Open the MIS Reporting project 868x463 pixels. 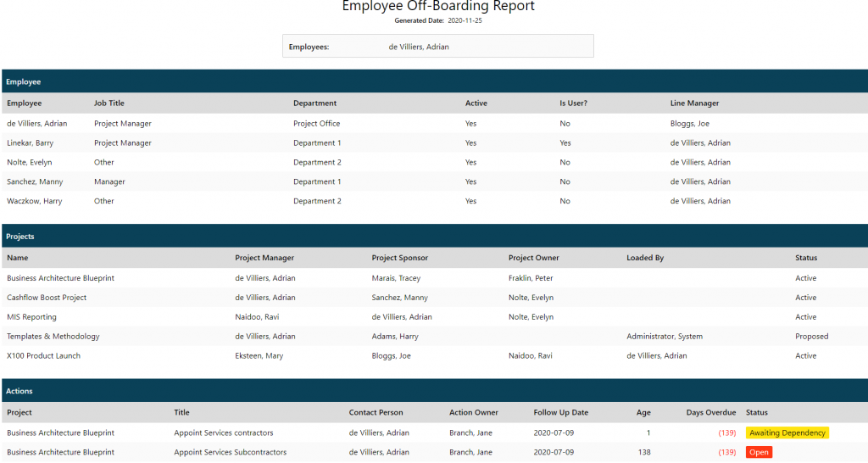(x=32, y=317)
